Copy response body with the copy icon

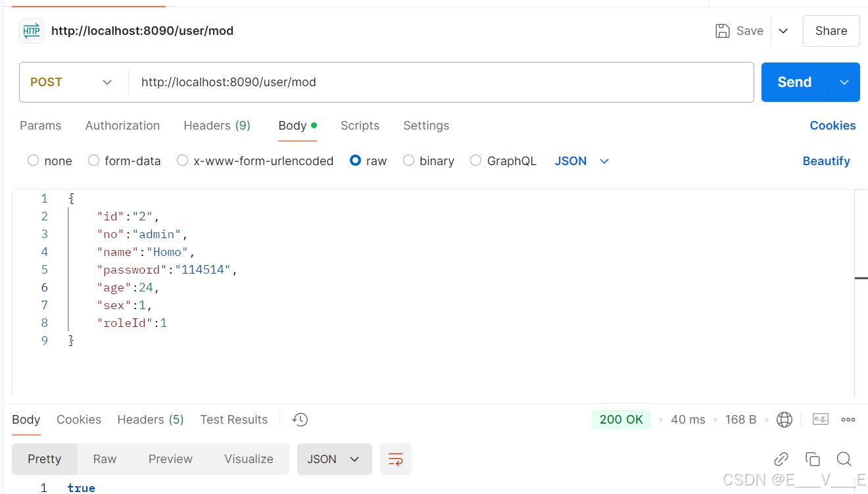[813, 459]
